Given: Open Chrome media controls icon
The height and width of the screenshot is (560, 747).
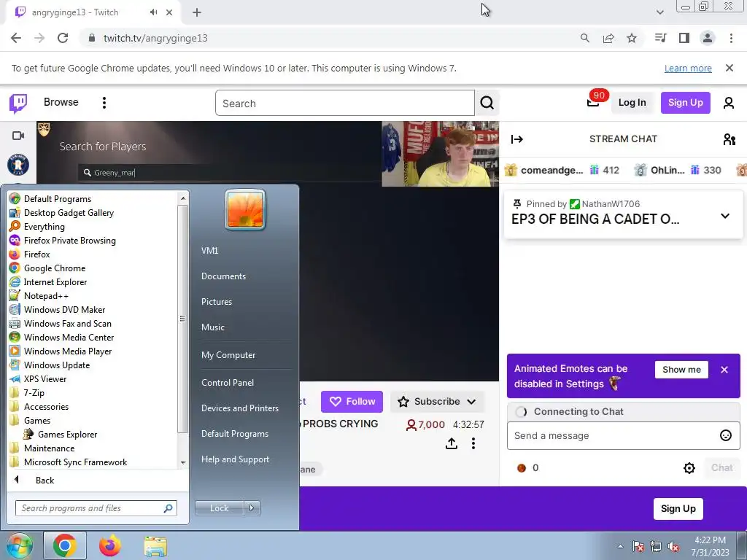Looking at the screenshot, I should click(660, 38).
